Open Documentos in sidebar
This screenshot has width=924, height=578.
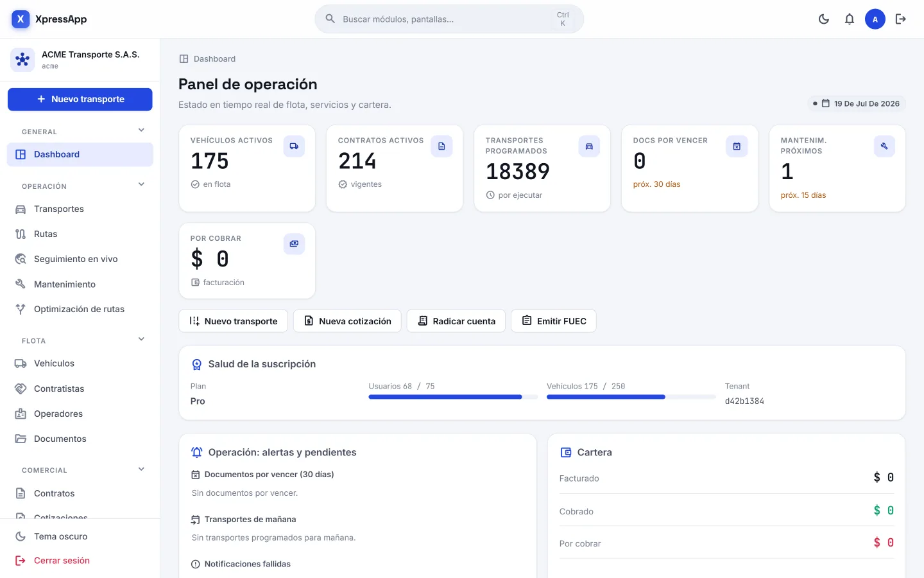coord(80,439)
